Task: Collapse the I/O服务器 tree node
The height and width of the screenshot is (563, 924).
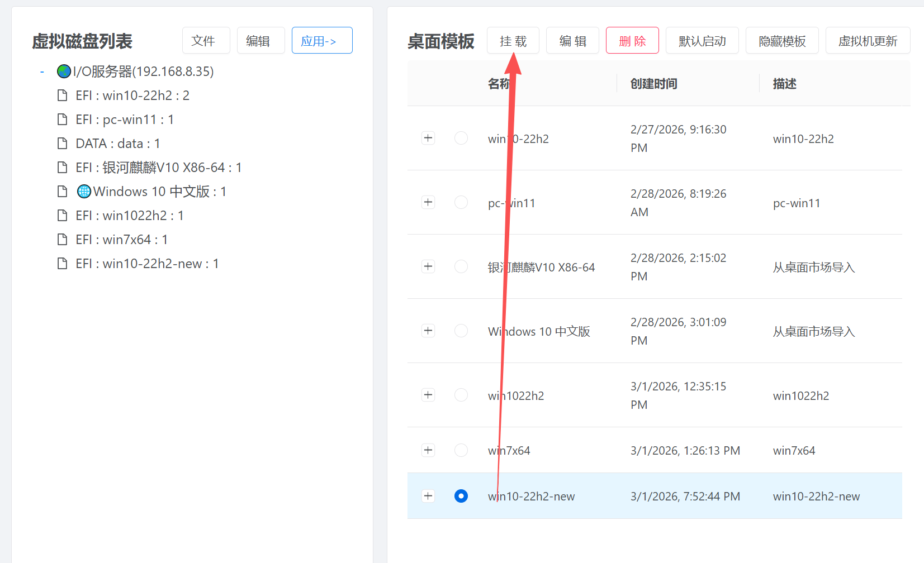Action: 42,71
